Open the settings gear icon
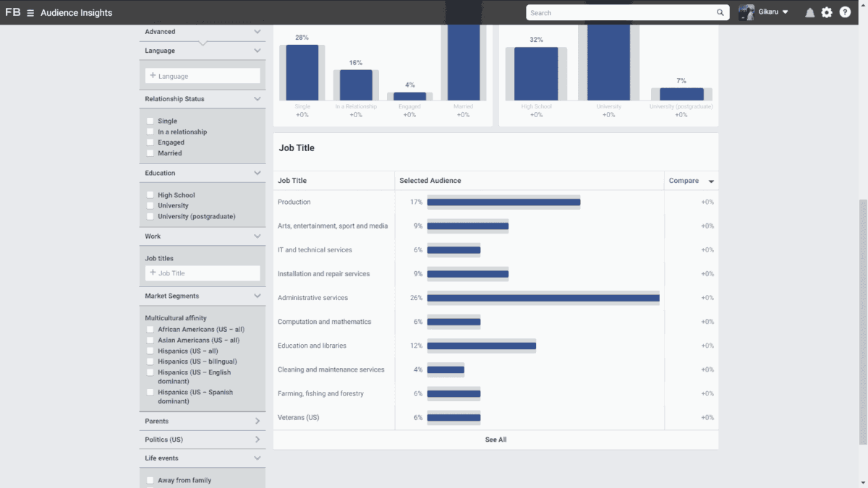Viewport: 868px width, 488px height. [x=827, y=12]
